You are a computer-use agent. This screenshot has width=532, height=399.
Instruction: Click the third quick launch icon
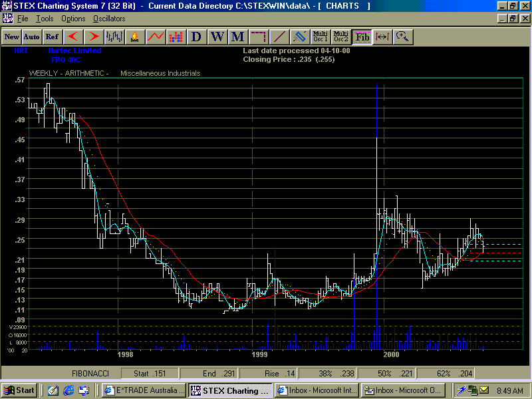pos(84,390)
